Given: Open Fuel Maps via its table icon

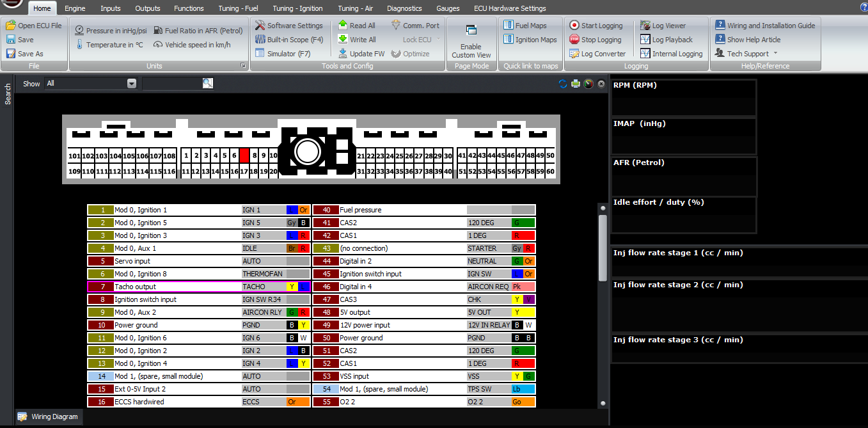Looking at the screenshot, I should pos(509,26).
